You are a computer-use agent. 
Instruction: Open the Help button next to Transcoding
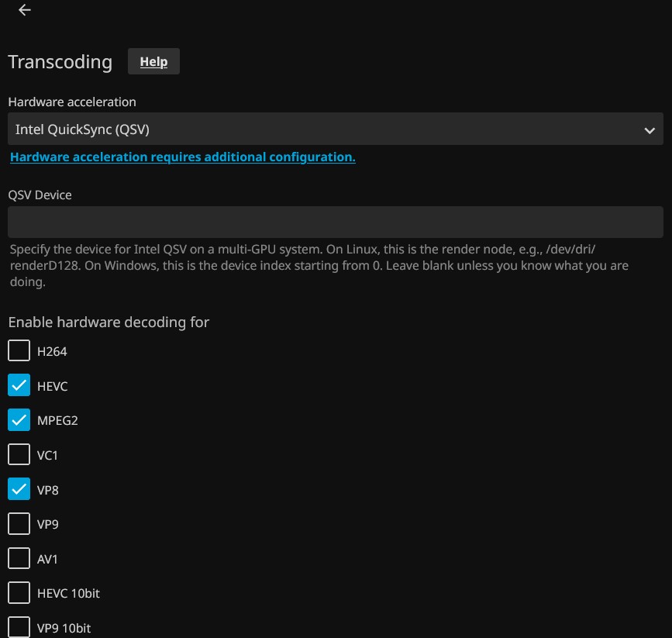pos(153,62)
